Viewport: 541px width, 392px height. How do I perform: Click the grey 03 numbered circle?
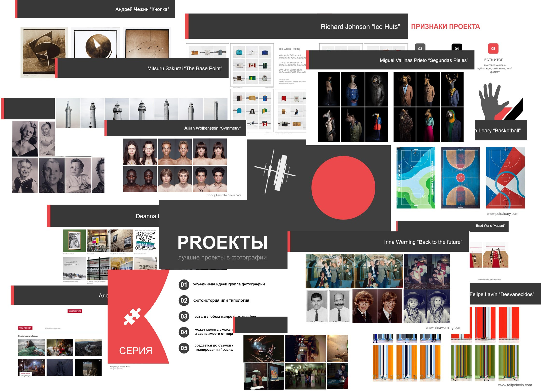pyautogui.click(x=184, y=316)
